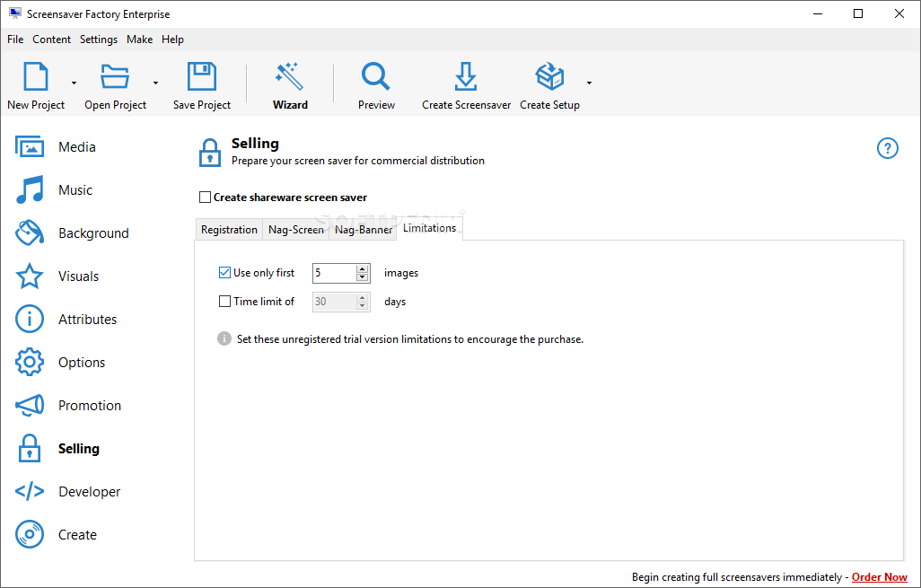The image size is (921, 588).
Task: Open the File menu
Action: click(15, 39)
